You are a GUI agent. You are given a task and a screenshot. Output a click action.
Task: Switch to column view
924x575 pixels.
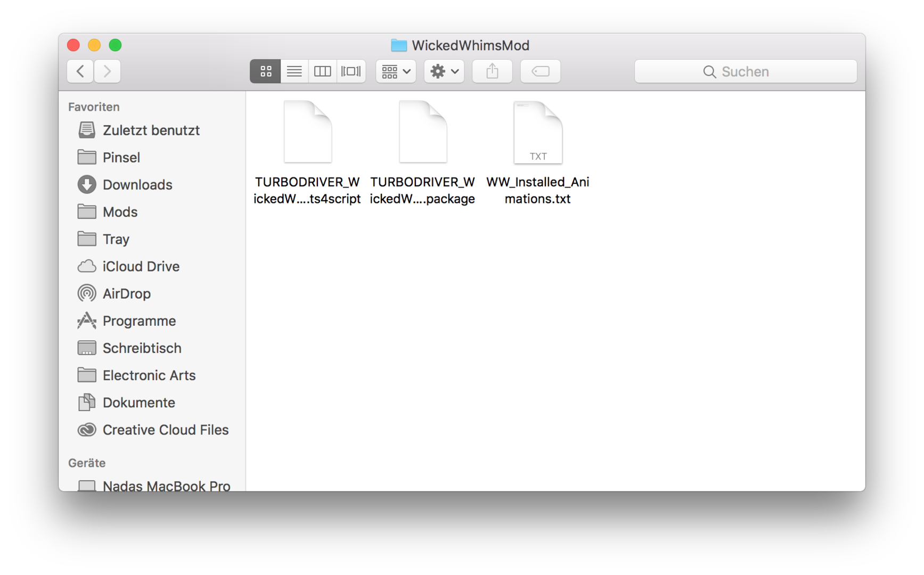click(322, 71)
